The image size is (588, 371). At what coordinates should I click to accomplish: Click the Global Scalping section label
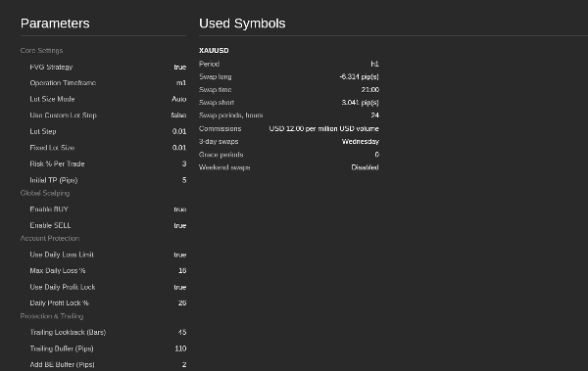click(x=45, y=193)
